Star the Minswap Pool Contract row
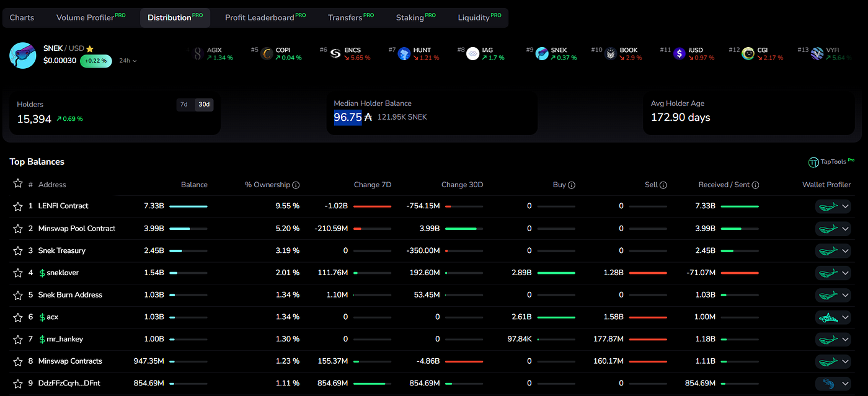This screenshot has height=396, width=868. pos(17,229)
